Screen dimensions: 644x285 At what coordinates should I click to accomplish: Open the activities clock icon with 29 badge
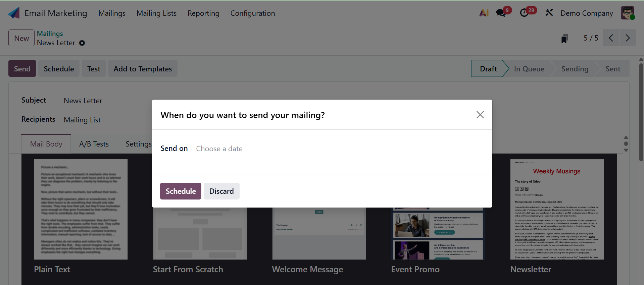click(x=524, y=13)
